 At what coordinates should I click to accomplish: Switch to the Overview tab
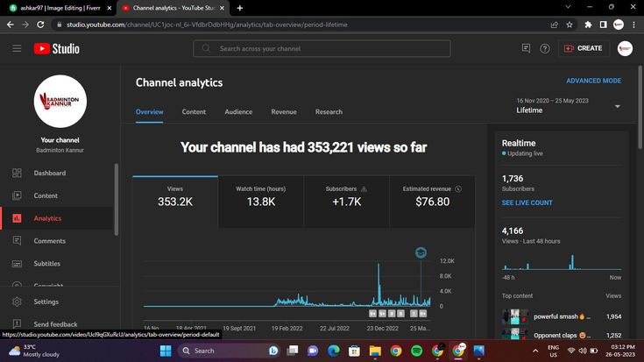150,112
